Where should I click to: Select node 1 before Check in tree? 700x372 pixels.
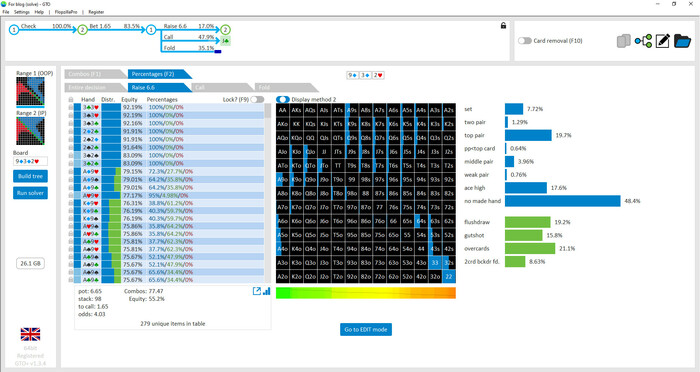(14, 30)
